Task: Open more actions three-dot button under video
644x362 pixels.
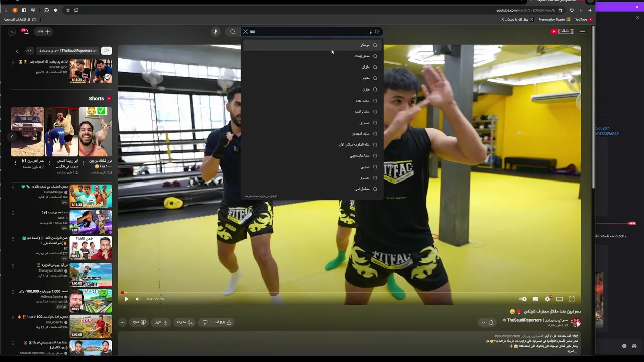Action: coord(122,322)
